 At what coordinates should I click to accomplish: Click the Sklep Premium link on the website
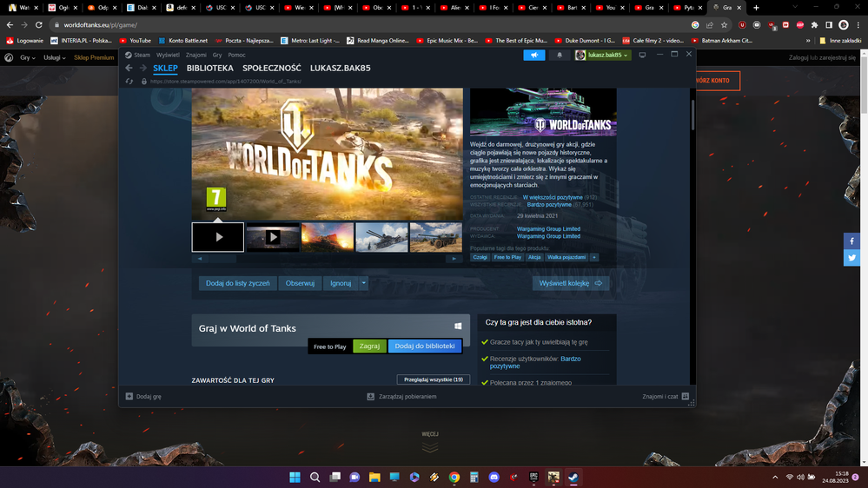[x=94, y=57]
